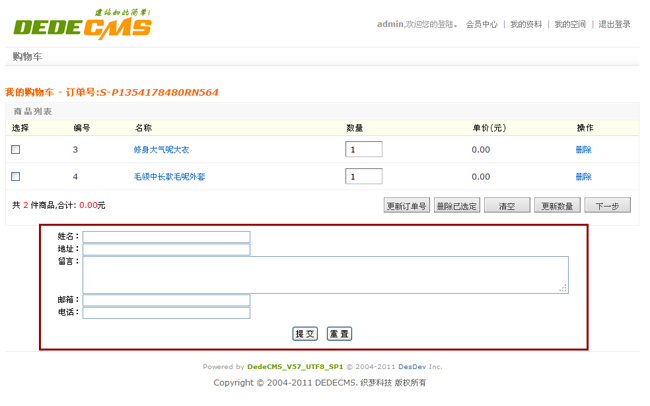Click into the 姓名 name field
The width and height of the screenshot is (650, 406).
click(x=166, y=237)
